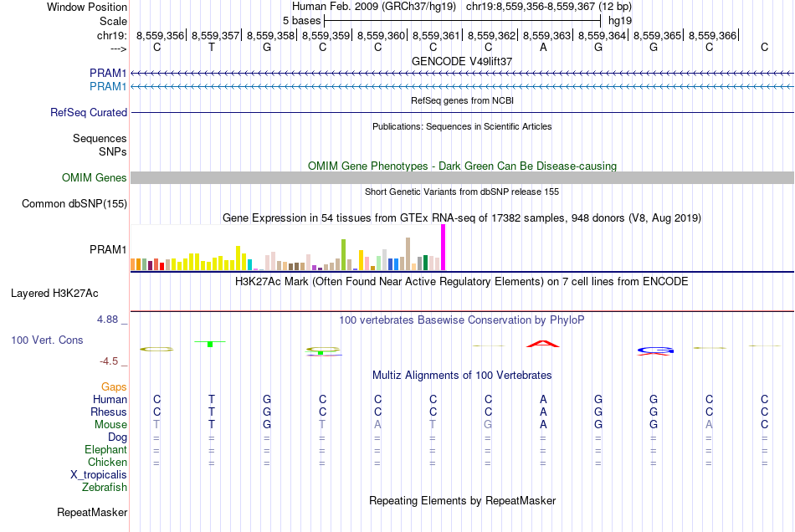Open the Common dbSNP(155) track label
Viewport: 795px width, 532px height.
tap(74, 203)
